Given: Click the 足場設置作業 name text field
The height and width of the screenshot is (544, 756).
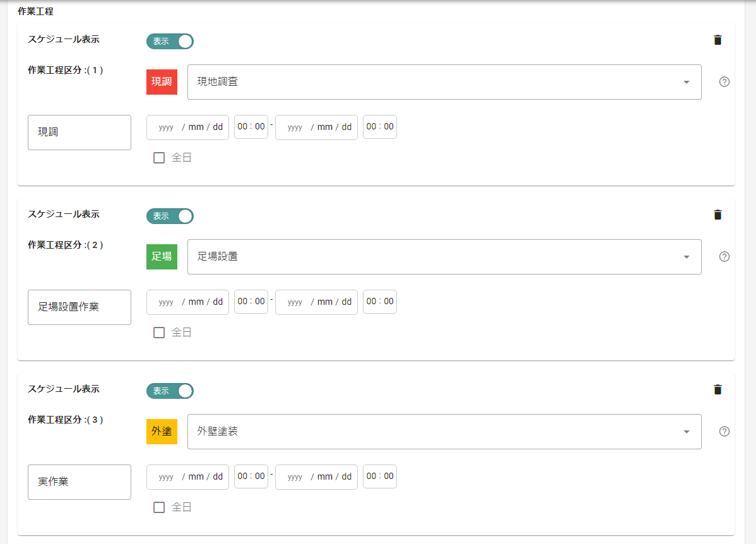Looking at the screenshot, I should [x=80, y=307].
